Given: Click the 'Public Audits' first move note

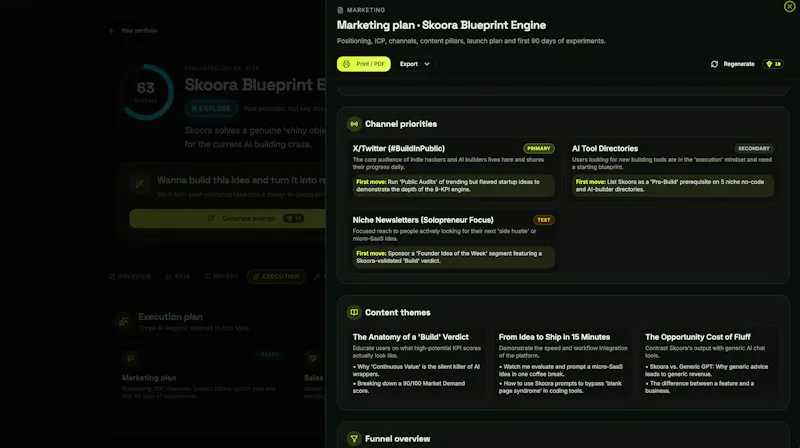Looking at the screenshot, I should point(453,185).
